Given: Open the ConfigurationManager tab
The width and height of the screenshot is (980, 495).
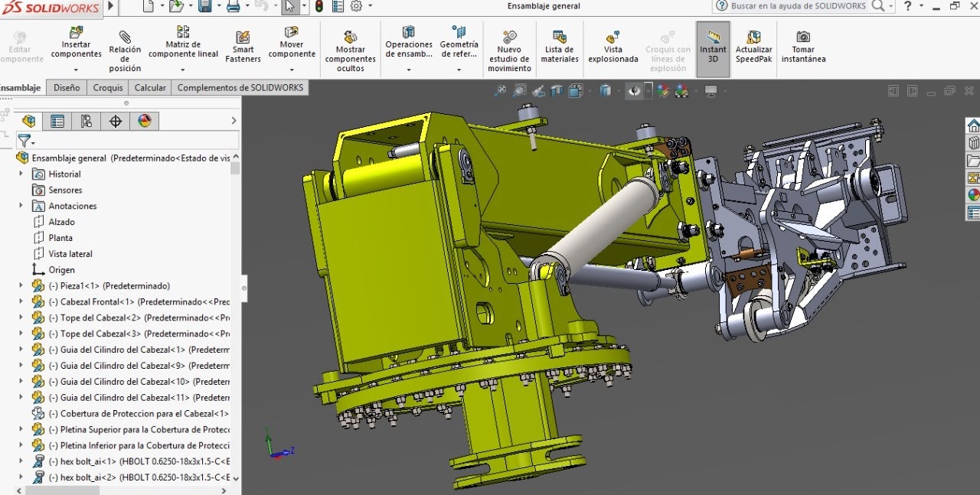Looking at the screenshot, I should 86,121.
